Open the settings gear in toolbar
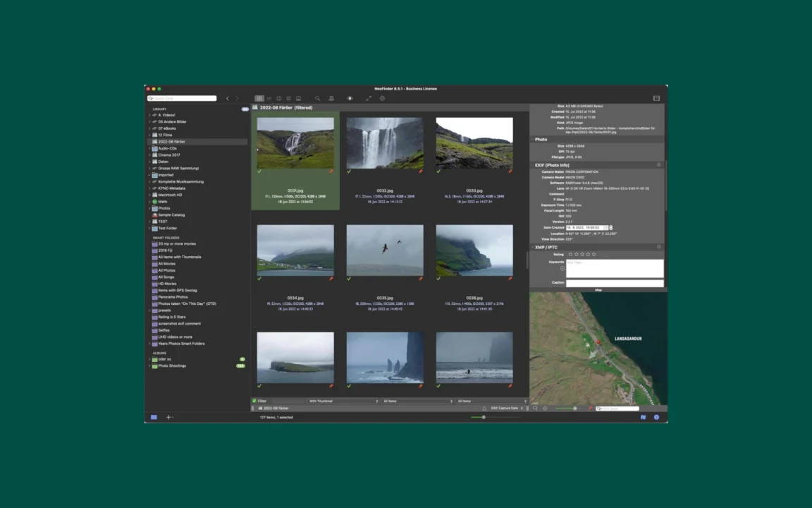Image resolution: width=812 pixels, height=508 pixels. 383,99
